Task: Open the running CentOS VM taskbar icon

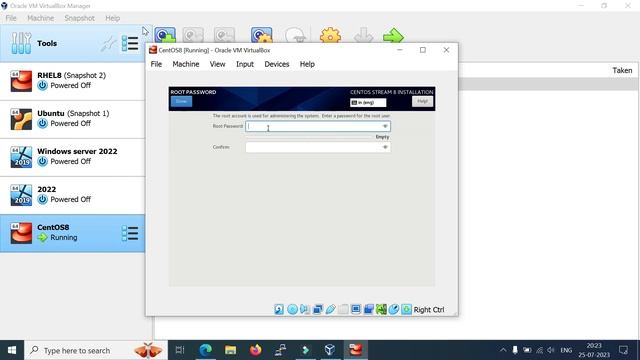Action: click(x=355, y=350)
